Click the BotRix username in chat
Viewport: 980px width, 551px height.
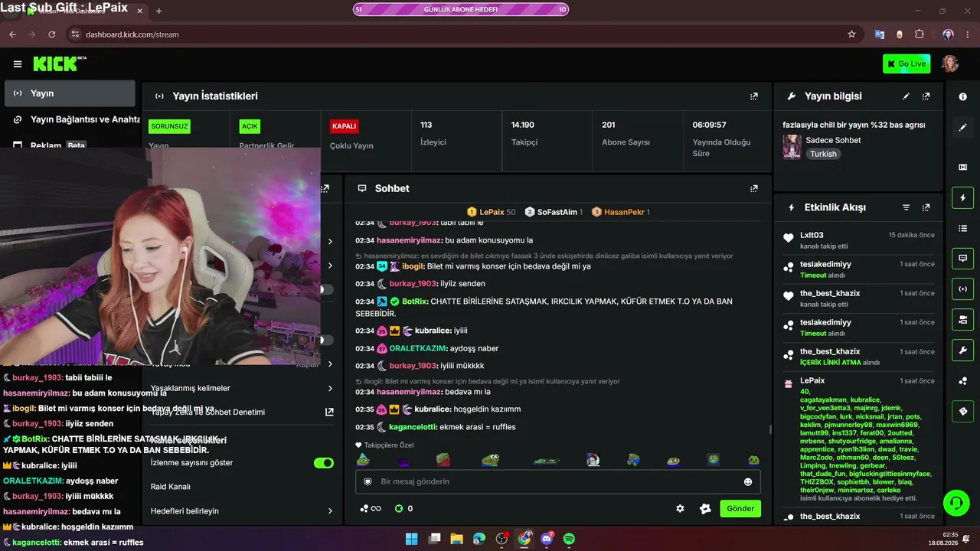coord(414,302)
